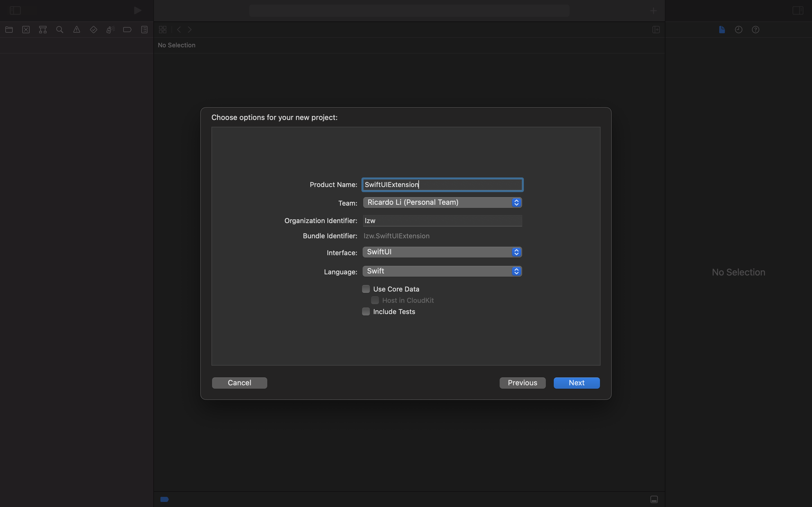Open the Breakpoint navigator icon
Image resolution: width=812 pixels, height=507 pixels.
coord(127,30)
